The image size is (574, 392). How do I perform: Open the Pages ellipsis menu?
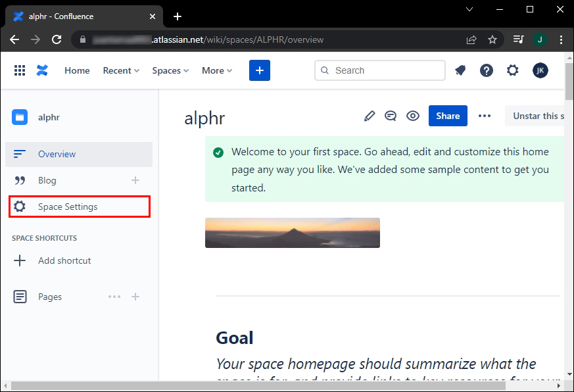(114, 297)
